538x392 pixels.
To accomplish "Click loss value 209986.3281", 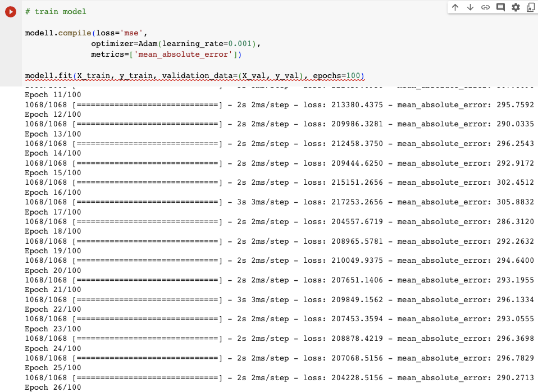I will pos(357,124).
